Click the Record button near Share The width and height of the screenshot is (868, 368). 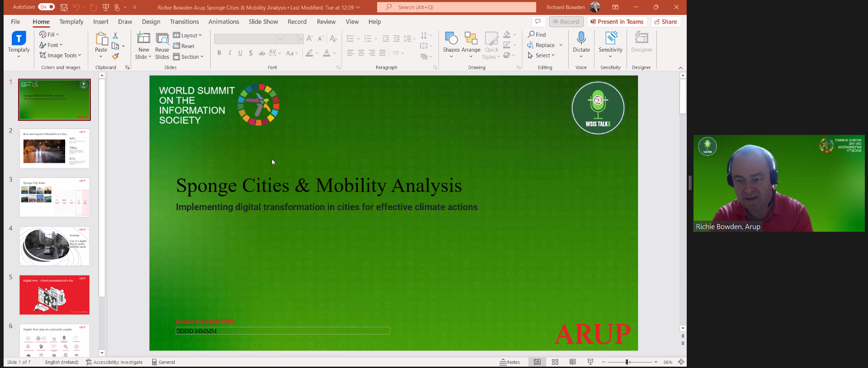coord(566,22)
